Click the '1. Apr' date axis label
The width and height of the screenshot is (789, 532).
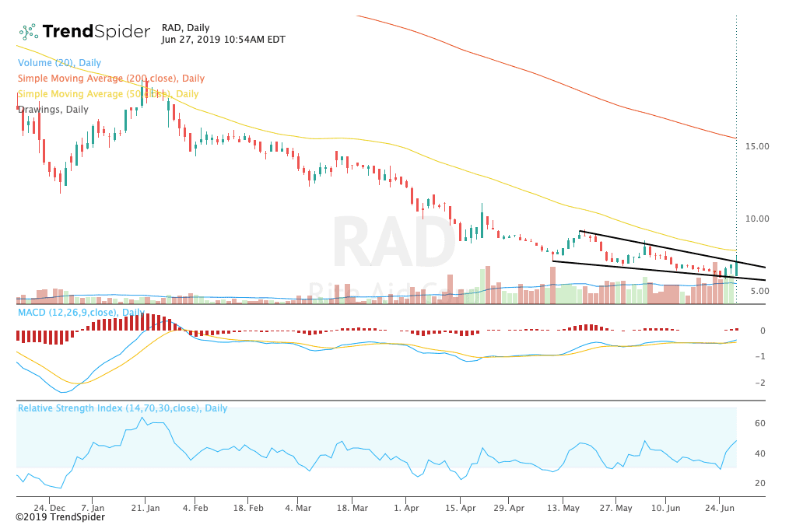coord(406,508)
